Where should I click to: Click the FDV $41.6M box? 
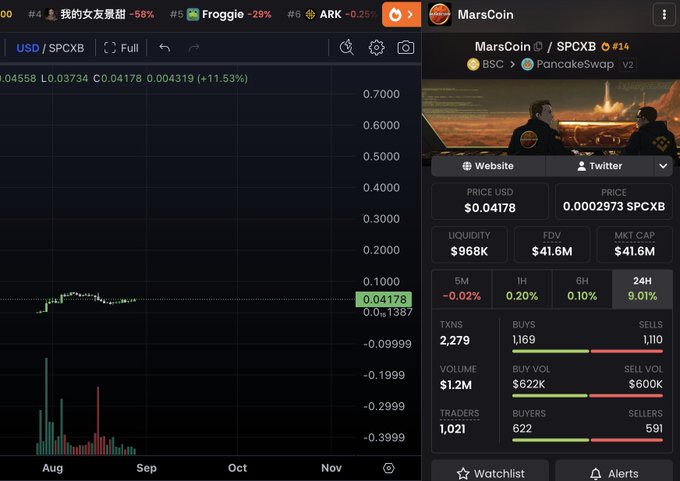tap(552, 244)
